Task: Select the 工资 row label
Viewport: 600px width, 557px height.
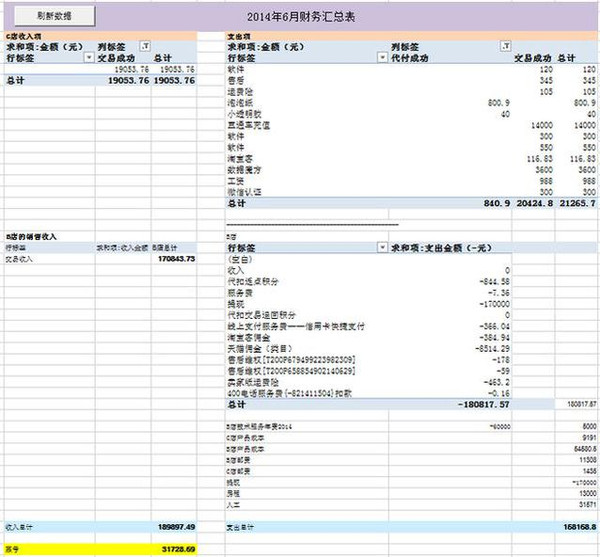Action: pos(236,181)
